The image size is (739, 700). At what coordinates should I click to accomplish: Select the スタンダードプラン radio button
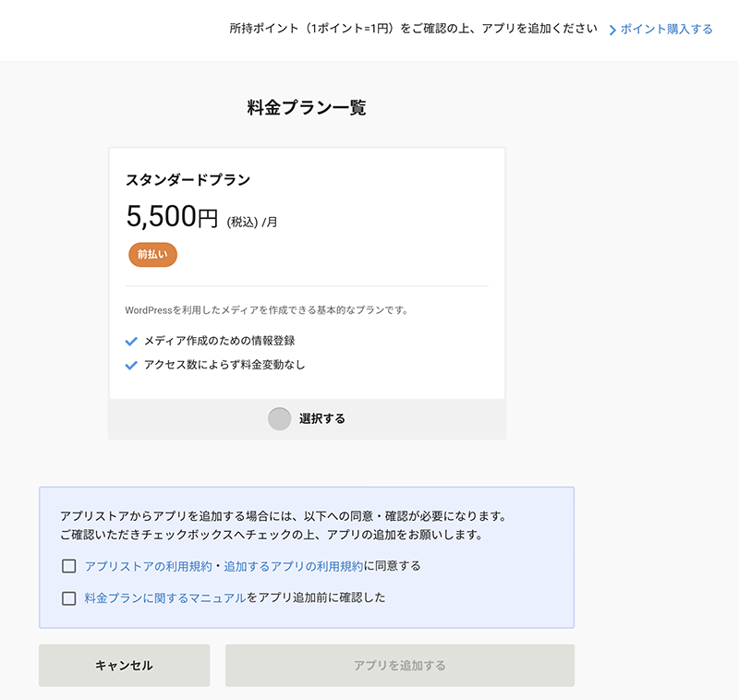pos(280,418)
